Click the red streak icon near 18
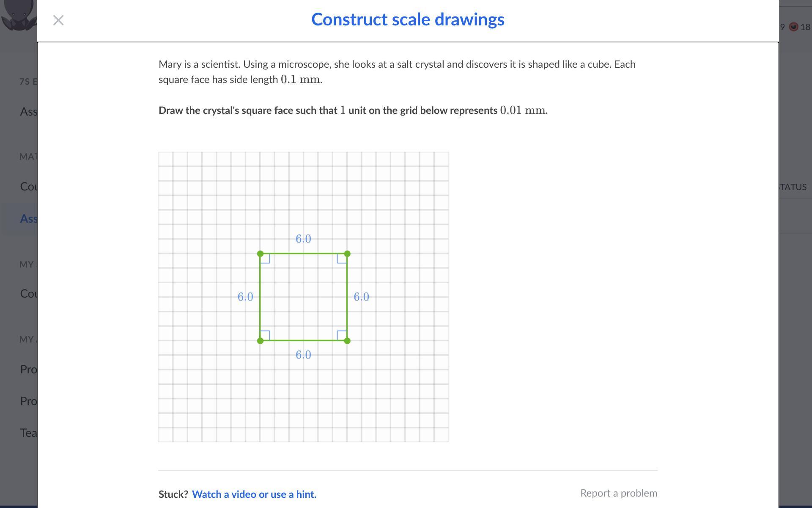812x508 pixels. click(794, 27)
